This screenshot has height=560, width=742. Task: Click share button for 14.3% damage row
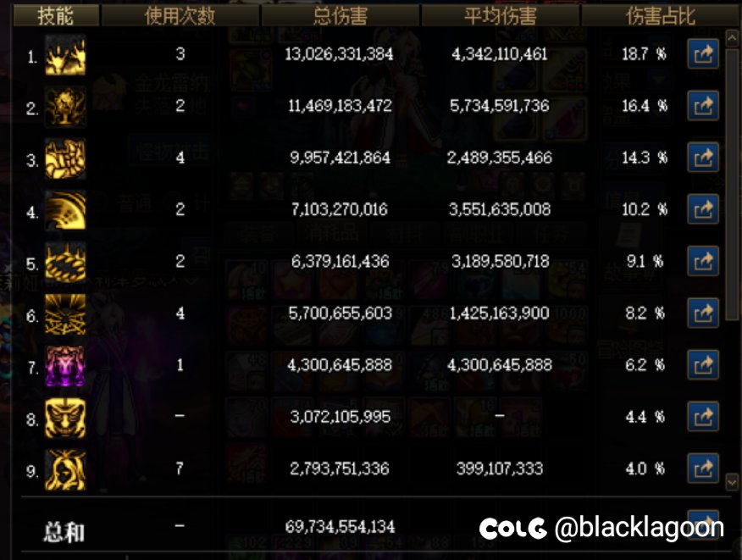coord(703,158)
